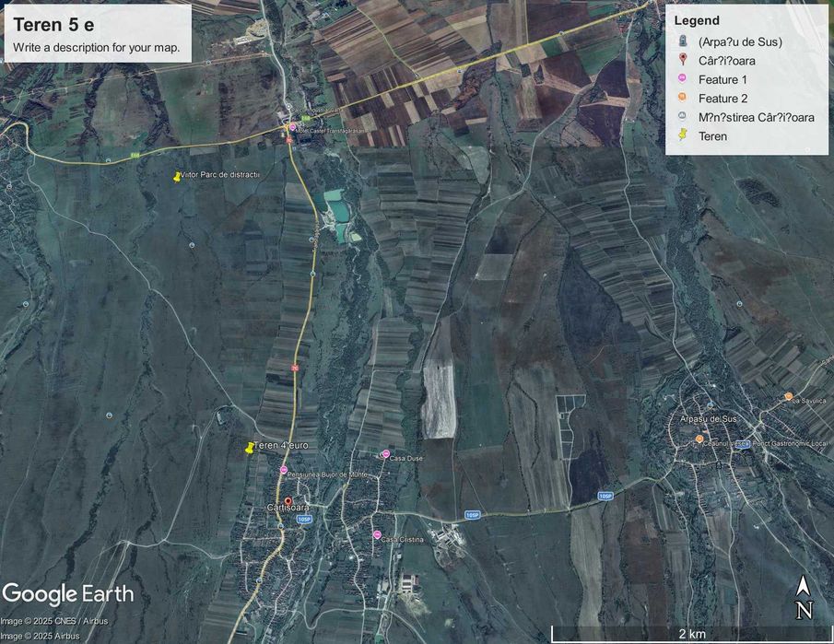Click the "2 km" scale bar
This screenshot has height=644, width=834.
[x=692, y=633]
